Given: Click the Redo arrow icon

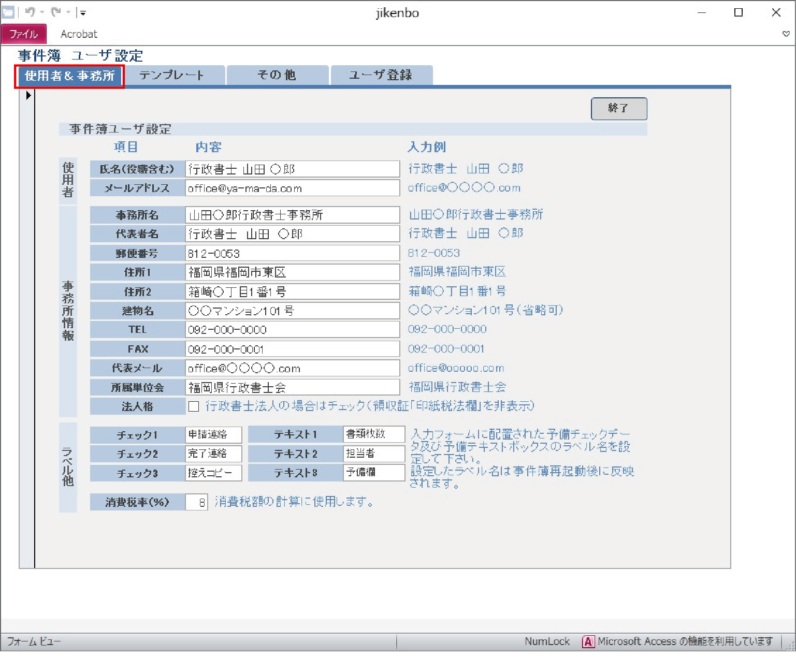Looking at the screenshot, I should point(56,12).
